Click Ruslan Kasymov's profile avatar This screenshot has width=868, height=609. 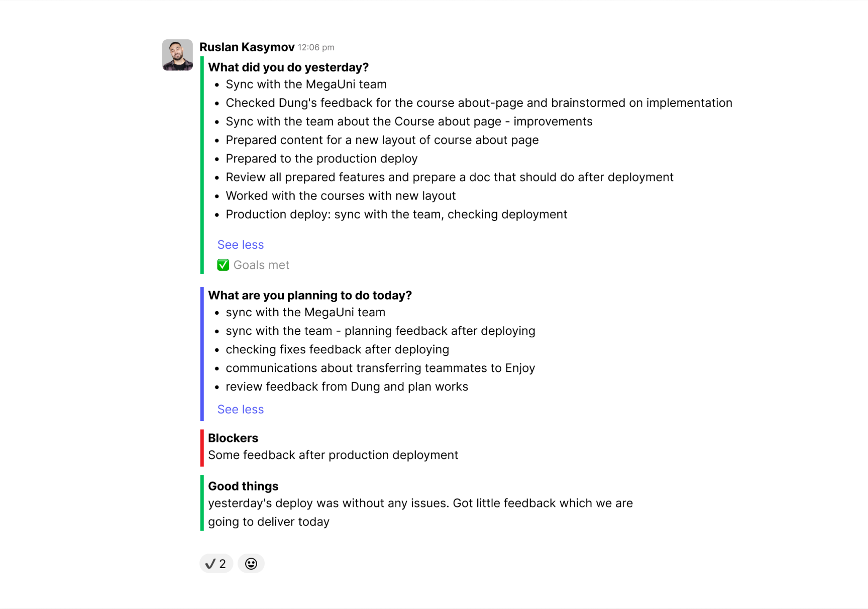click(177, 55)
